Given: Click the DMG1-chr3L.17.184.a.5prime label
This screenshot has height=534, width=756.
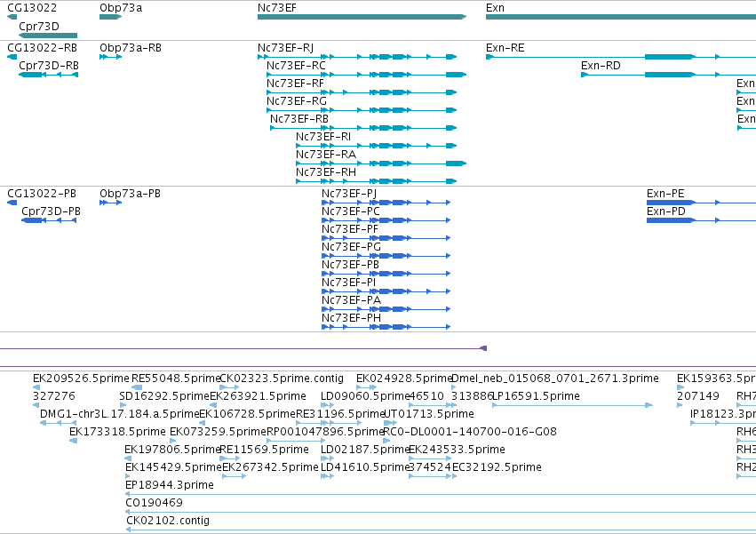Looking at the screenshot, I should 120,414.
